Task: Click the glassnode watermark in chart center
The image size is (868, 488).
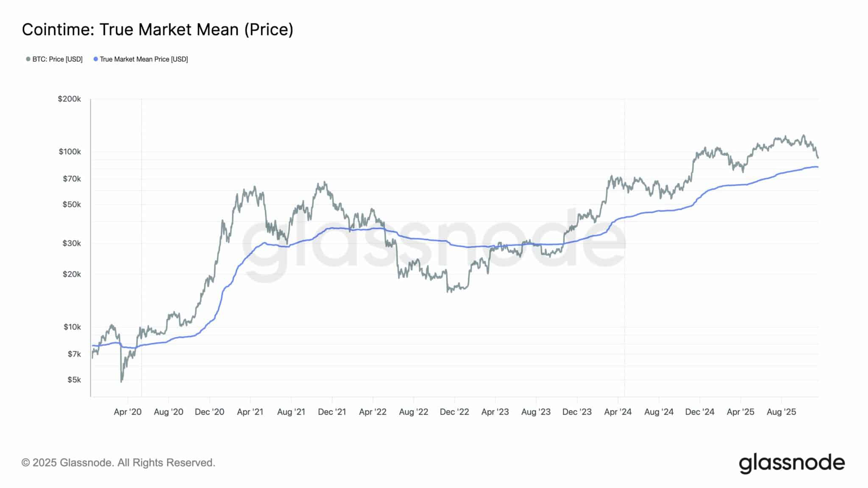Action: click(x=433, y=246)
